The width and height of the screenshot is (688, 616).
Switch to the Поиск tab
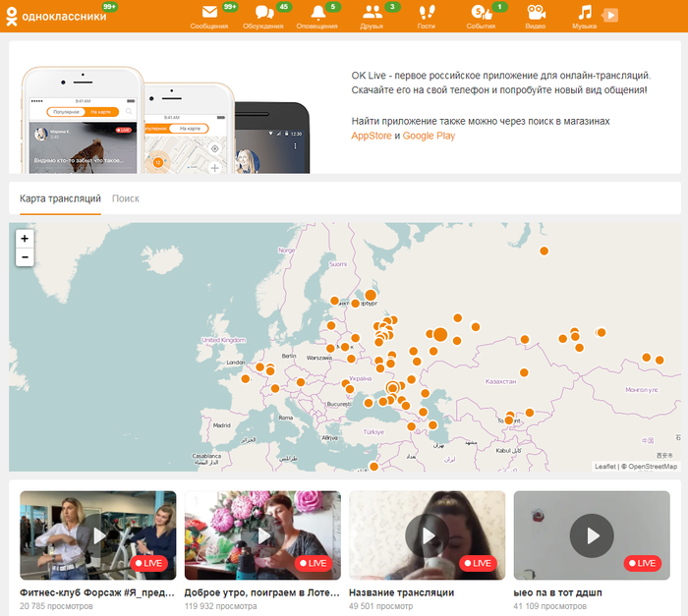(x=126, y=198)
